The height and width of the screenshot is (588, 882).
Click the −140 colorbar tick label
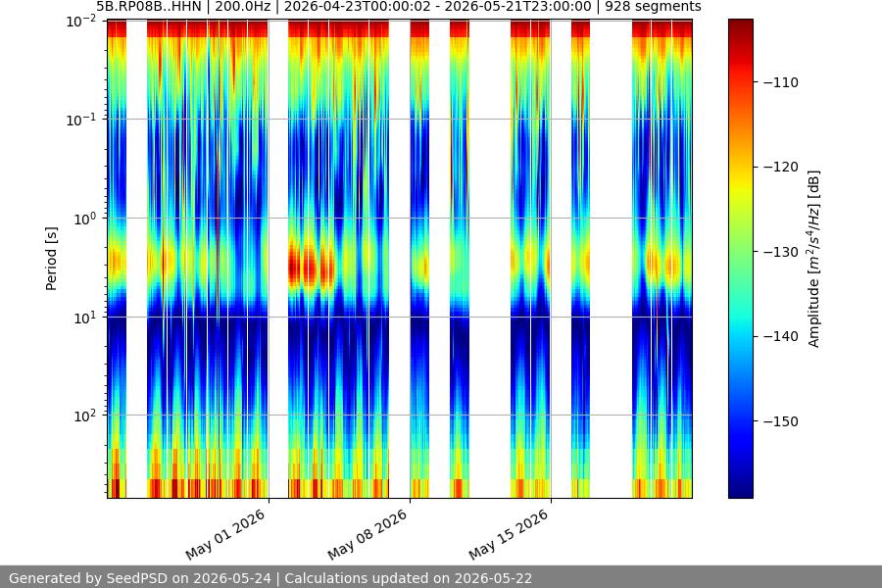click(781, 336)
